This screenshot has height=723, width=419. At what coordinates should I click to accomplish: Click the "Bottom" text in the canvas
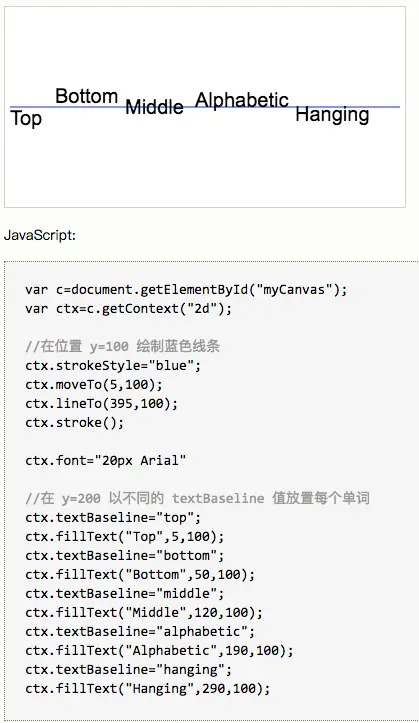[x=87, y=96]
